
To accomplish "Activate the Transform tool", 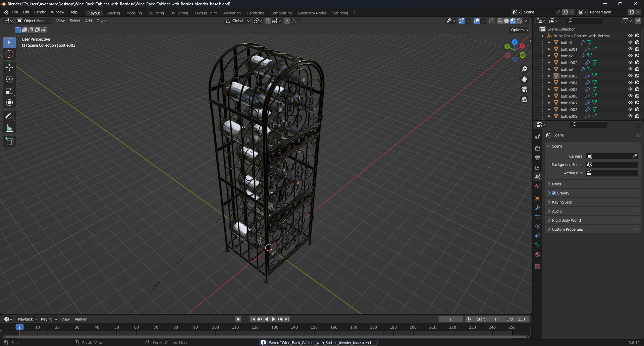I will (x=9, y=103).
